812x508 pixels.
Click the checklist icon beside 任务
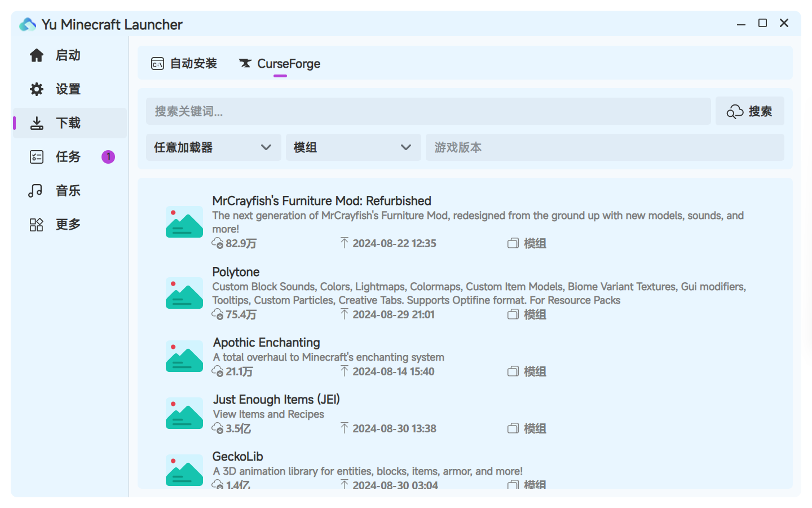tap(37, 157)
